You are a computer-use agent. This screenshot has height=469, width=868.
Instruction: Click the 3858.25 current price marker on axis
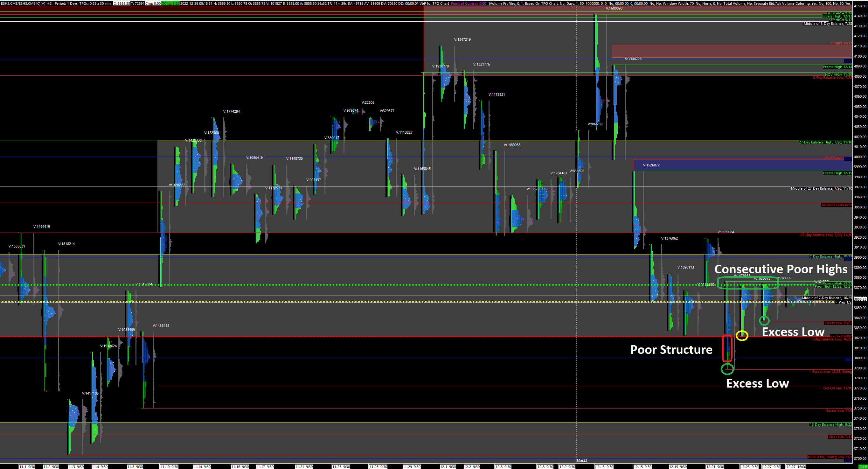click(860, 299)
